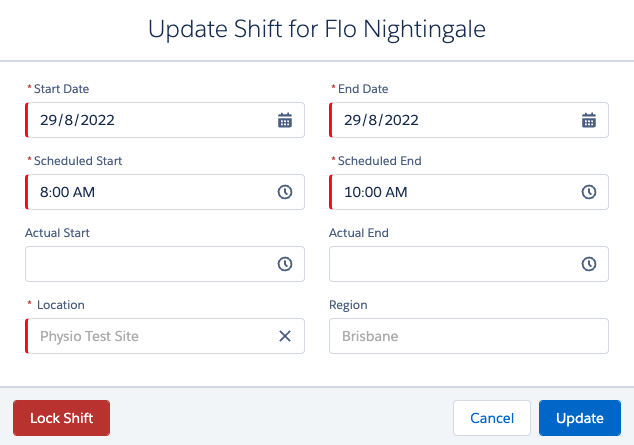Click the Update Shift for Flo Nightingale heading
Image resolution: width=634 pixels, height=445 pixels.
pos(317,29)
